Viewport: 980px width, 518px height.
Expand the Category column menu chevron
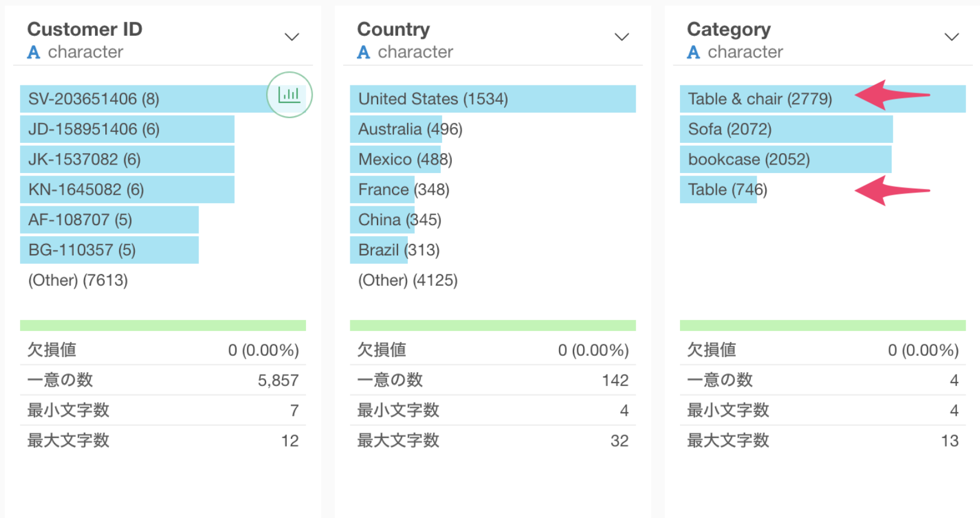pos(952,37)
